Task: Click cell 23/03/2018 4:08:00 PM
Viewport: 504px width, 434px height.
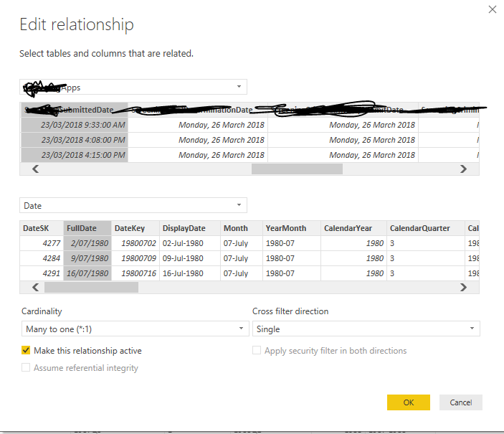Action: 75,140
